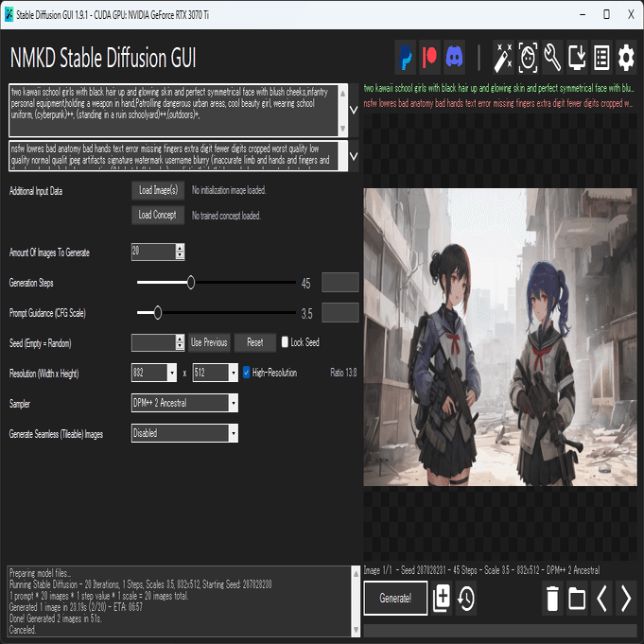Open the output folder icon
Viewport: 644px width, 644px height.
pyautogui.click(x=577, y=598)
